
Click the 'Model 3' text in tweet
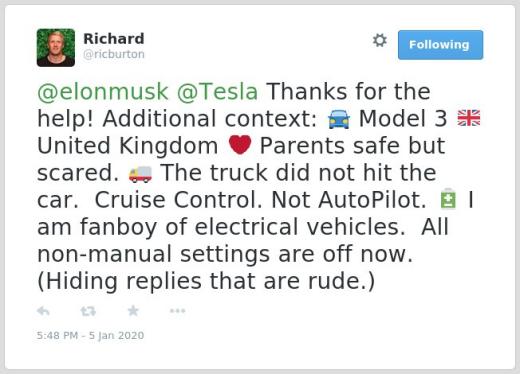403,119
